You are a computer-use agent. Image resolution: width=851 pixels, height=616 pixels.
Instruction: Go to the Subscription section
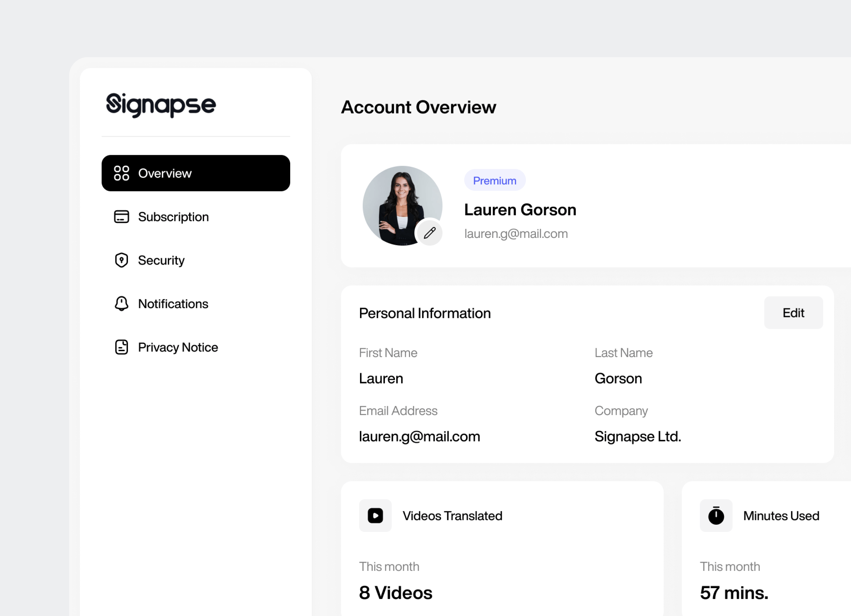(x=196, y=217)
